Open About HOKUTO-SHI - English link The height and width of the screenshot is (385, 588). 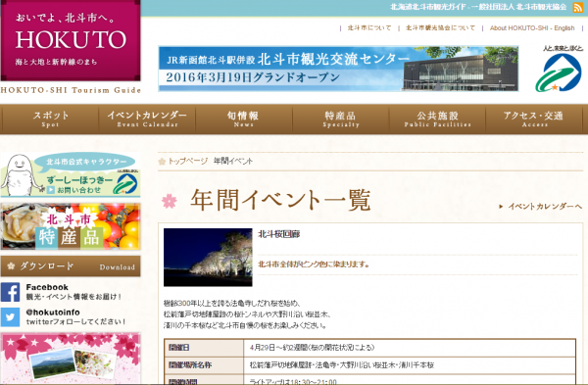point(532,28)
